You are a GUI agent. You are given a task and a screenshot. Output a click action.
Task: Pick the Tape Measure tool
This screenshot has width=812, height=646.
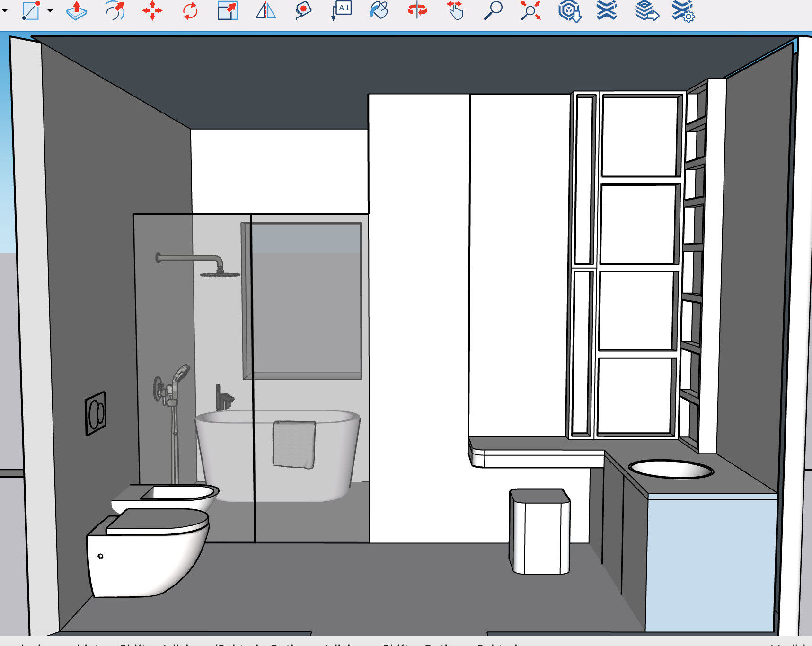click(303, 10)
